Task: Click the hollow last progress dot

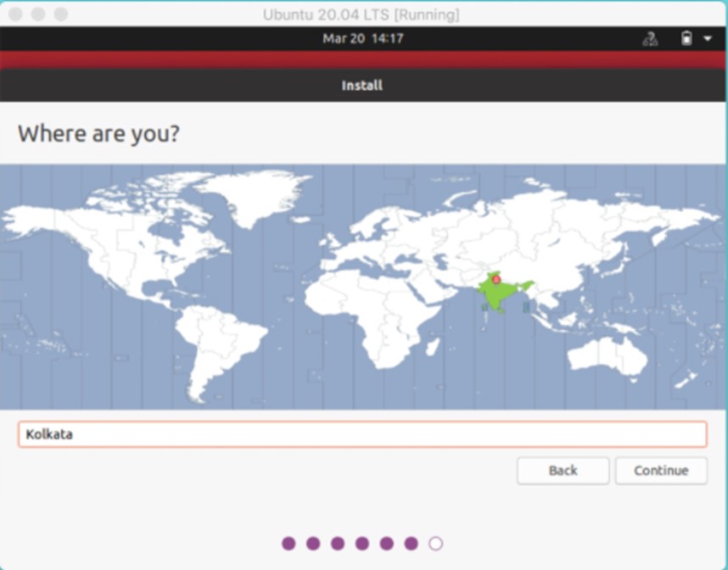Action: coord(435,544)
